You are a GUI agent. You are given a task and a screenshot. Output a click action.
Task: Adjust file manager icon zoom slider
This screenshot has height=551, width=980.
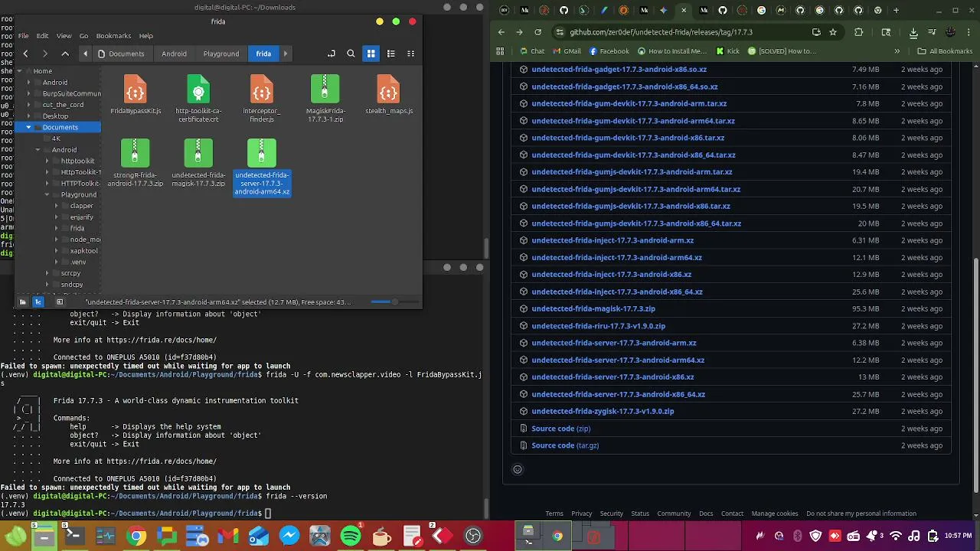pos(395,302)
